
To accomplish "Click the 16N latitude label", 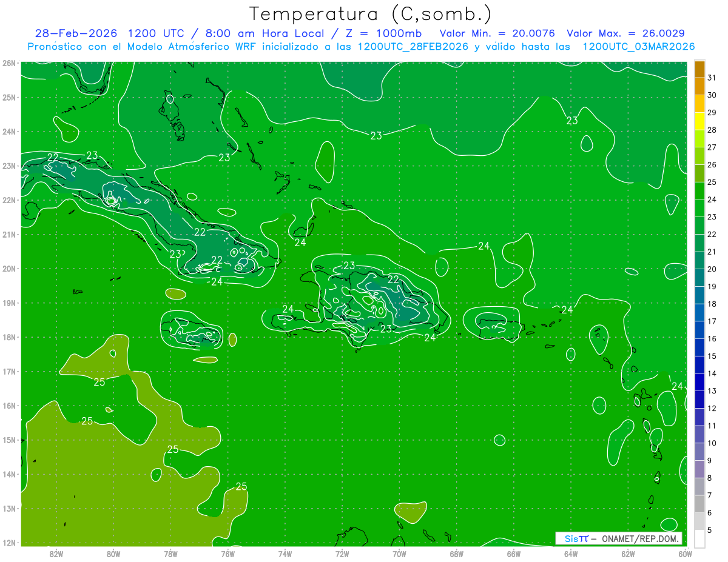I will point(8,406).
